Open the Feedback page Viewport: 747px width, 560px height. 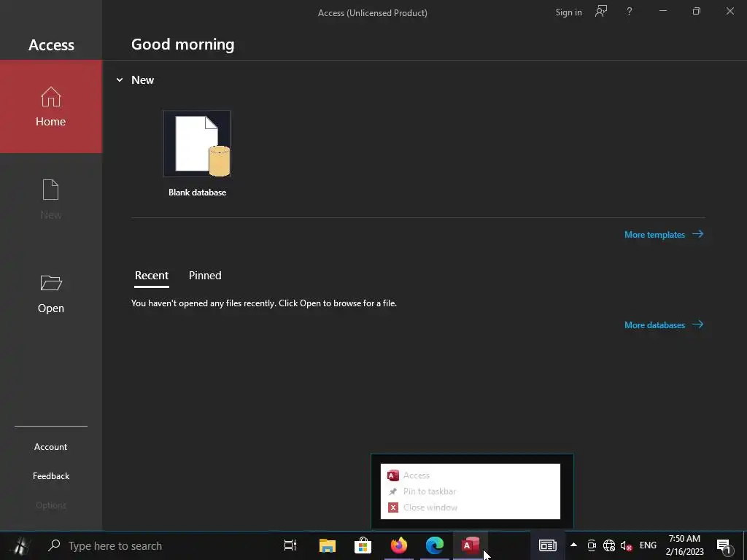pos(51,475)
